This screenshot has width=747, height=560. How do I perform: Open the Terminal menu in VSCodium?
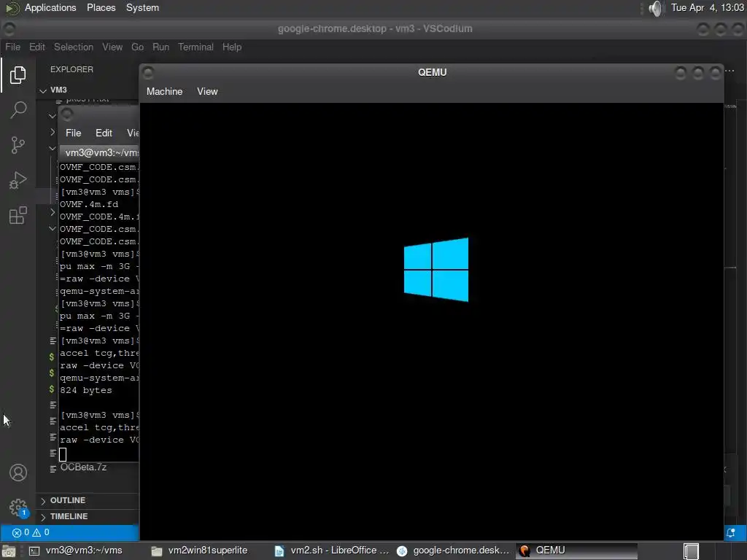196,47
